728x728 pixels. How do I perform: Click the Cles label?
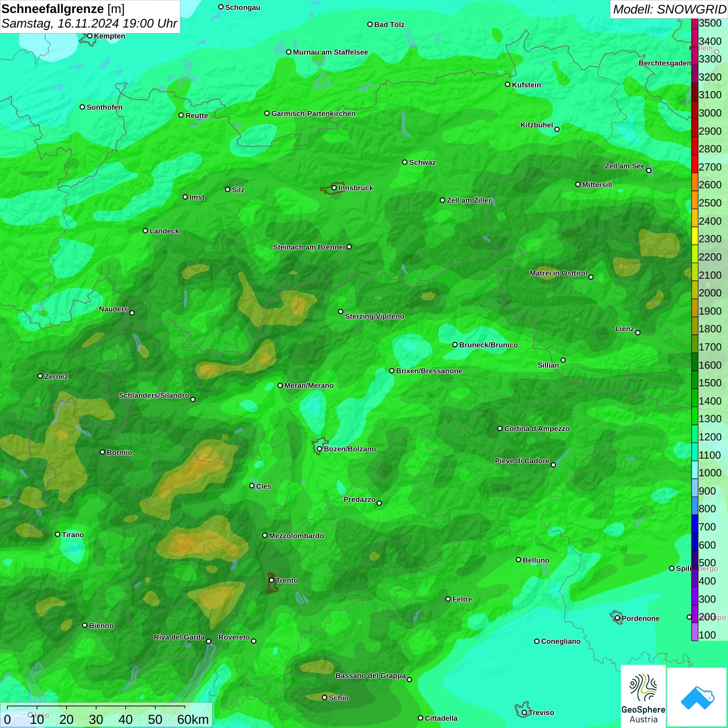point(264,486)
